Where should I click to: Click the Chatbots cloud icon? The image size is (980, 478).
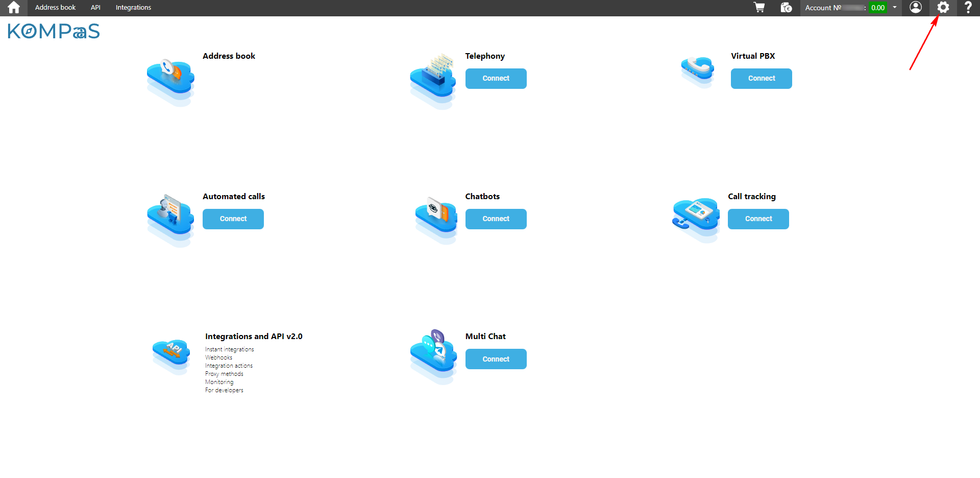tap(436, 221)
